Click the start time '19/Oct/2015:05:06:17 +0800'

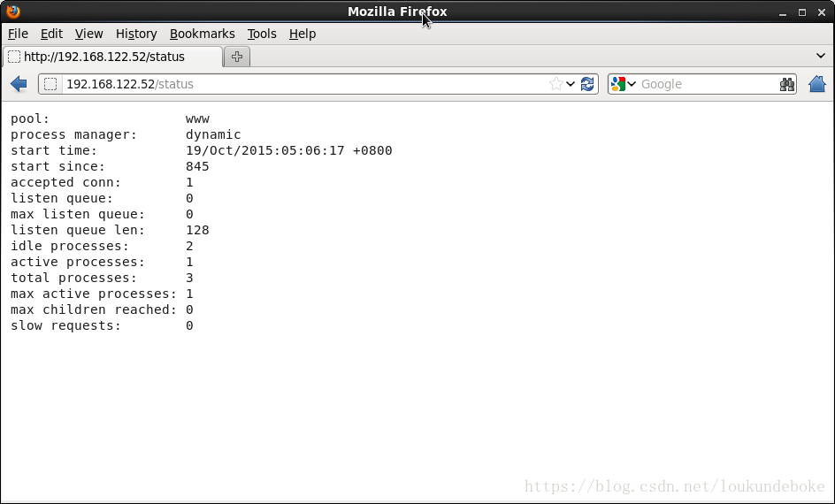288,150
